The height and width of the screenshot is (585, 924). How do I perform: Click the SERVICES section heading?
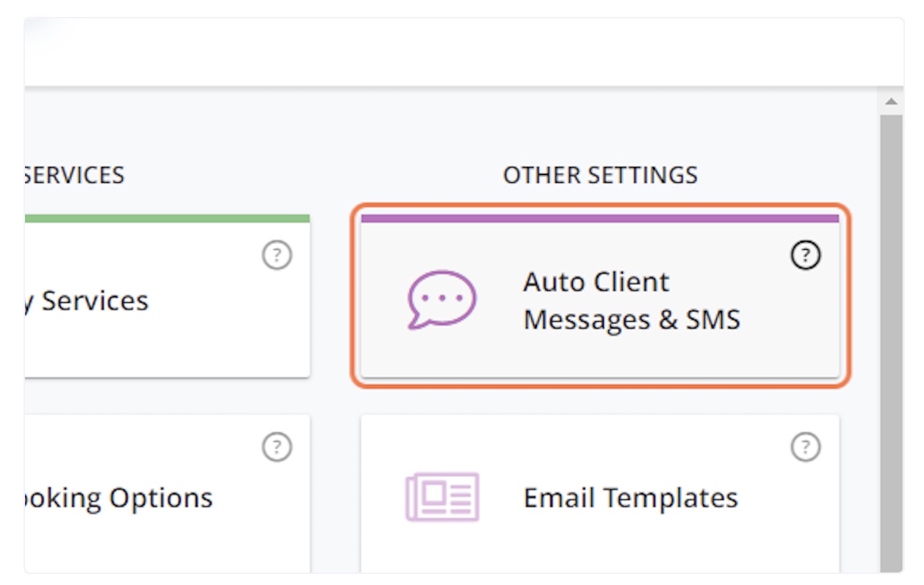(74, 175)
